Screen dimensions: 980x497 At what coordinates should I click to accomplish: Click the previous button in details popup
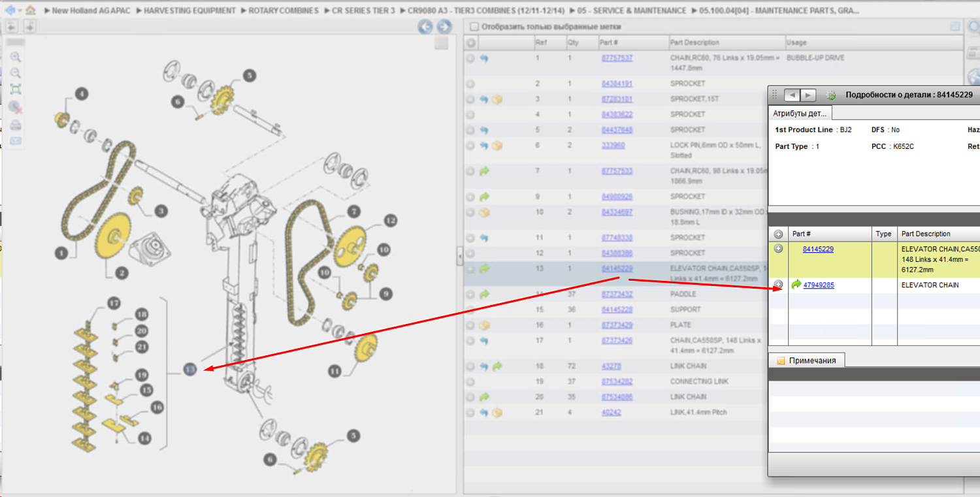[792, 95]
